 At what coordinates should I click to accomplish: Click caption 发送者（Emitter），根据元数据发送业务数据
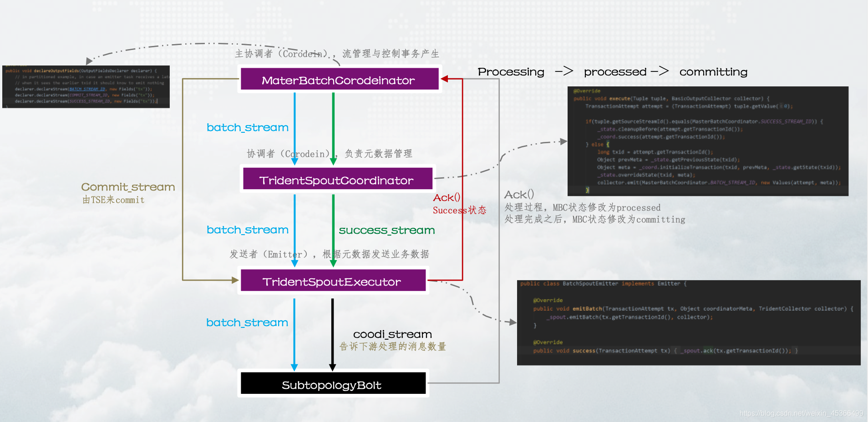tap(329, 254)
